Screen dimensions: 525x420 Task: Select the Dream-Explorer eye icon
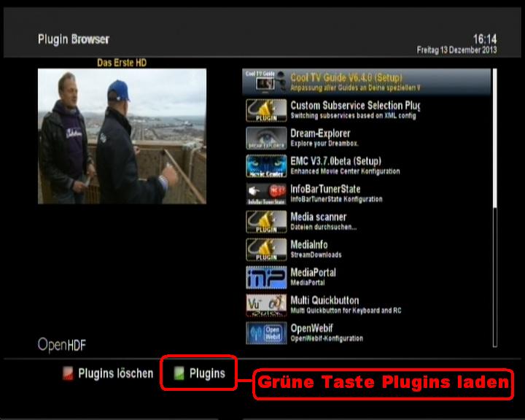tap(265, 138)
